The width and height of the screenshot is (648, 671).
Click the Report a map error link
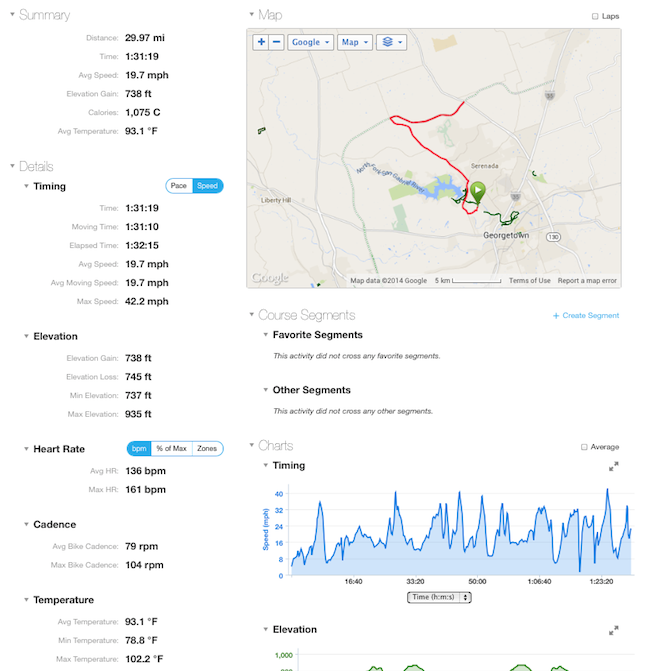coord(587,281)
